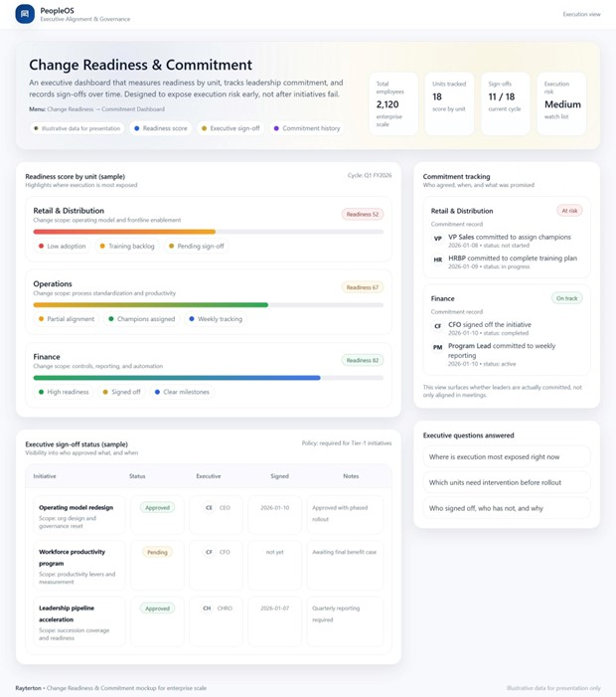Open the Units tracked 18 stat card
The height and width of the screenshot is (697, 616).
[x=449, y=104]
